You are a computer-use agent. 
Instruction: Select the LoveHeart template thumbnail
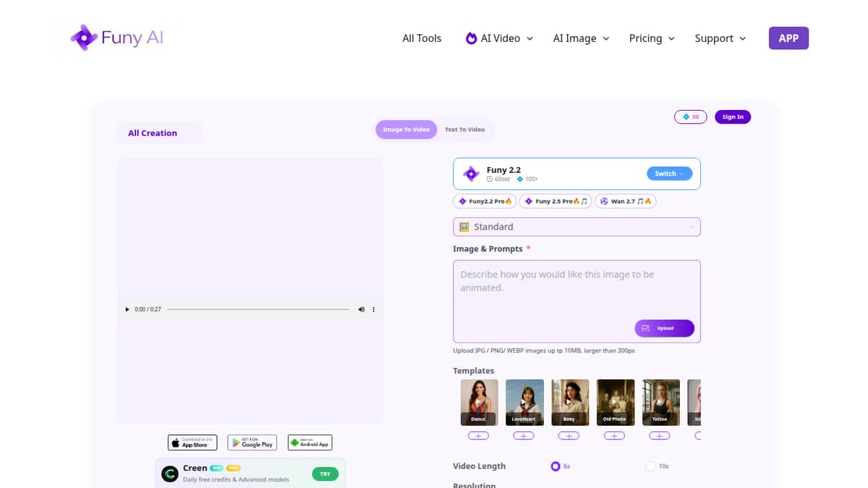524,402
